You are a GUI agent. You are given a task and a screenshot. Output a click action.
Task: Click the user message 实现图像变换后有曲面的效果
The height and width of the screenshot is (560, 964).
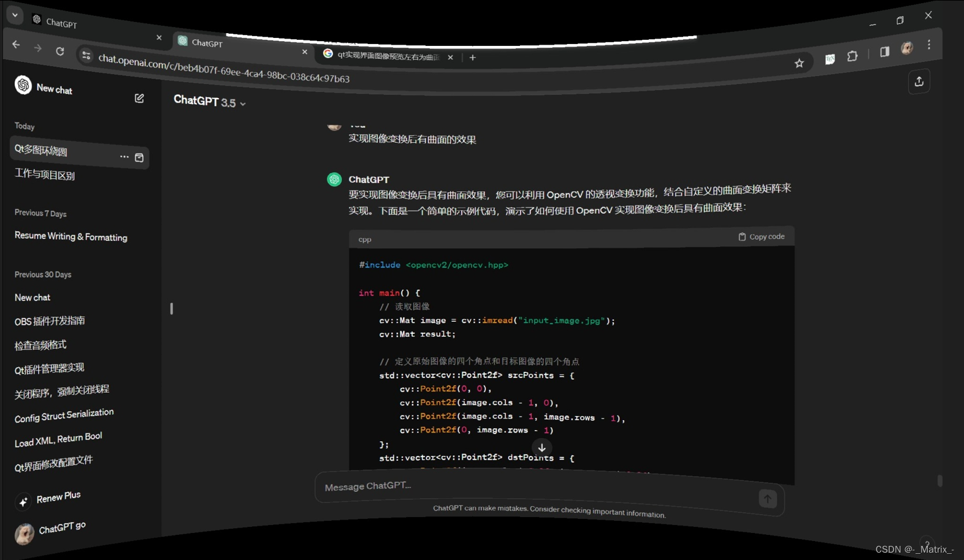[412, 139]
